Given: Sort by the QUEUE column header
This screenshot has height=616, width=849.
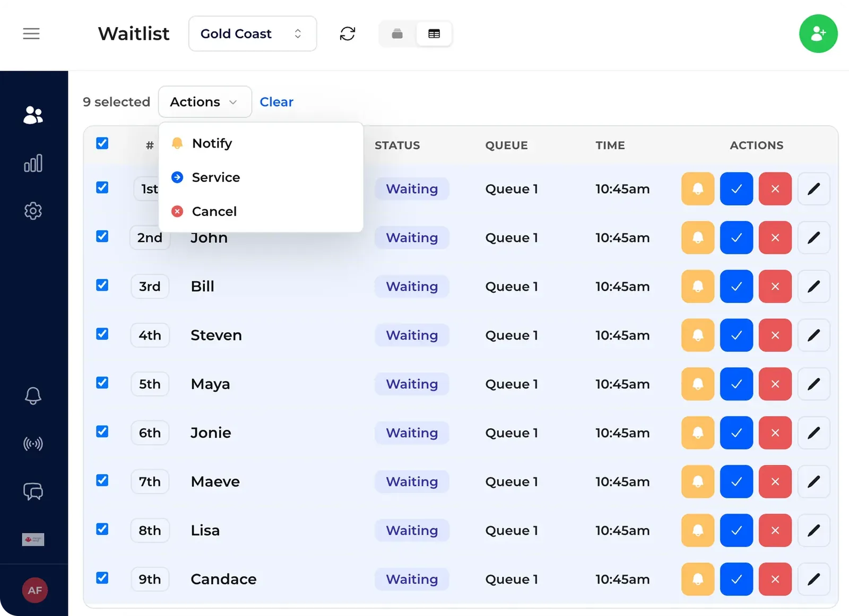Looking at the screenshot, I should (x=507, y=145).
